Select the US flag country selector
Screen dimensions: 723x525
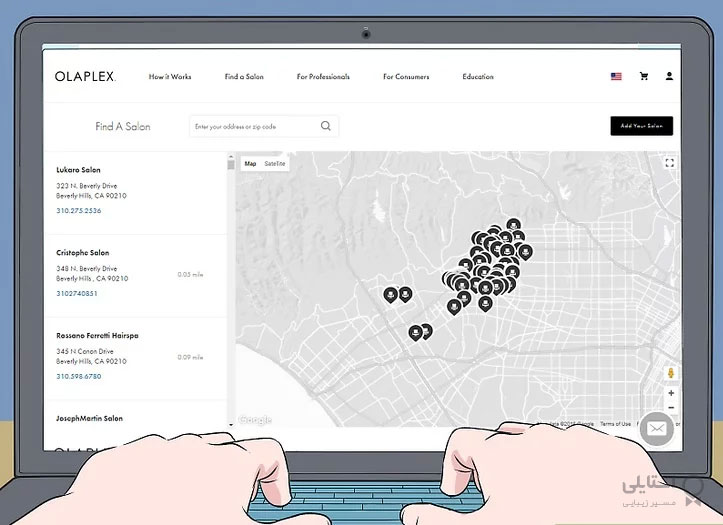click(616, 76)
